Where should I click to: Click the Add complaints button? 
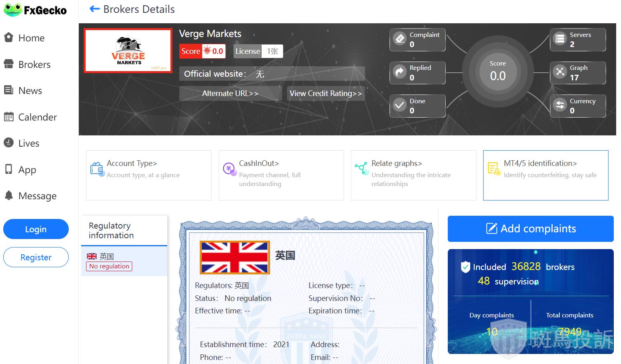pyautogui.click(x=531, y=229)
